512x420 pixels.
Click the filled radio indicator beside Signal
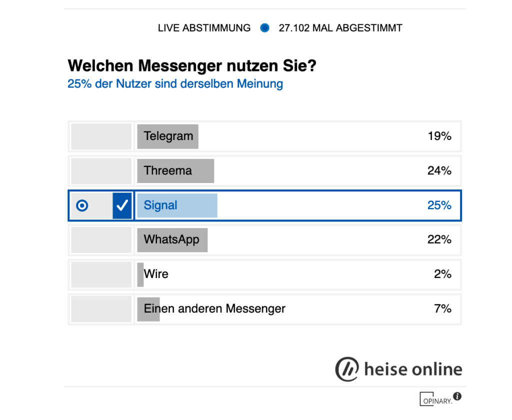pyautogui.click(x=82, y=205)
